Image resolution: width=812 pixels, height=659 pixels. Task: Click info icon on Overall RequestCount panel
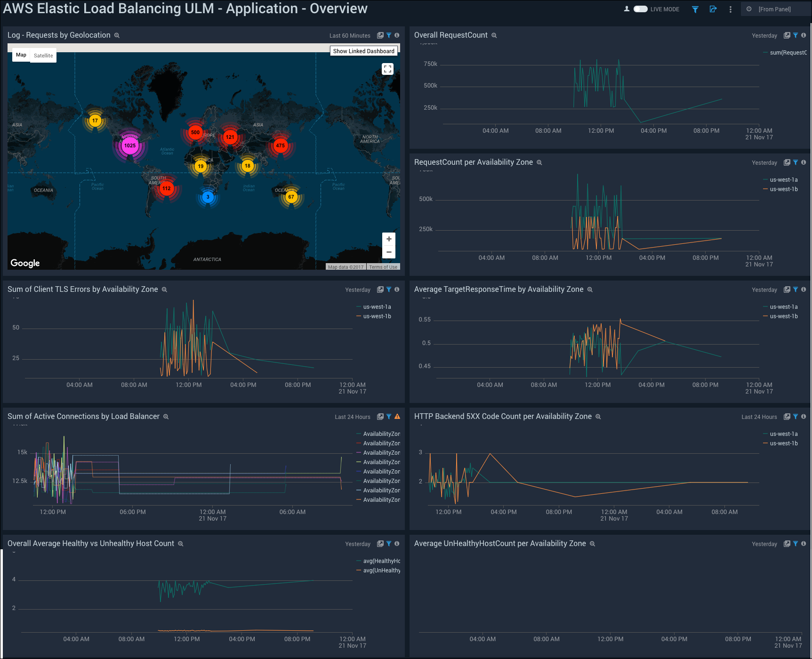pyautogui.click(x=804, y=35)
